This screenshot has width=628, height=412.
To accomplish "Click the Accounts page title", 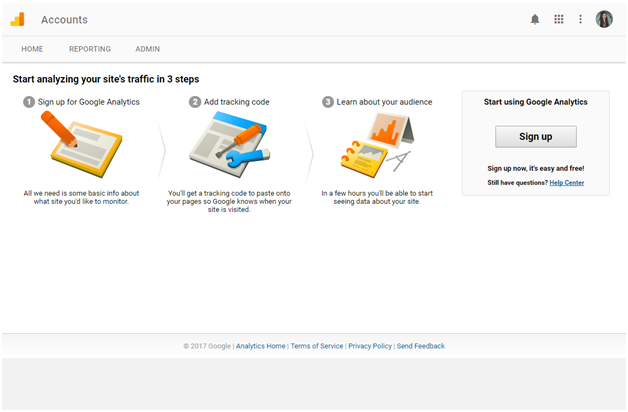I will pos(64,20).
